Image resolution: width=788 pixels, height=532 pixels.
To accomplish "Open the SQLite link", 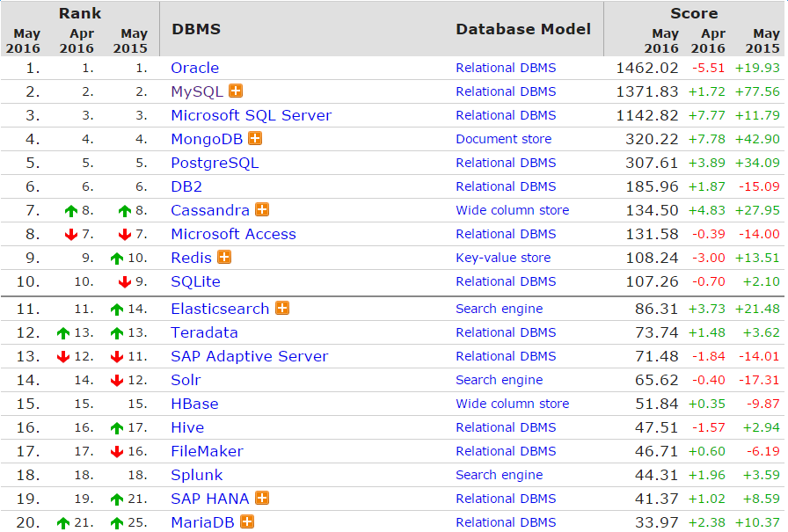I will [195, 281].
